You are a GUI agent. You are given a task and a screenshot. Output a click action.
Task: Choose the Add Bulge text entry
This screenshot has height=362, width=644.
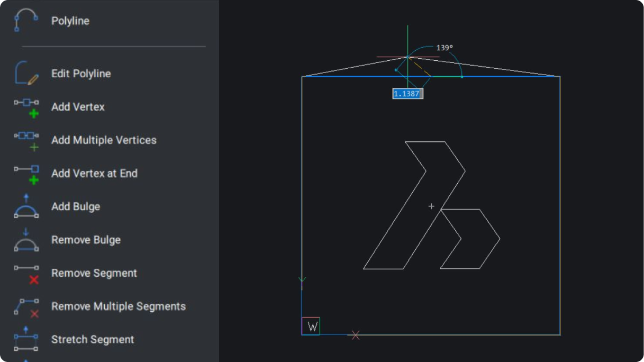(76, 207)
